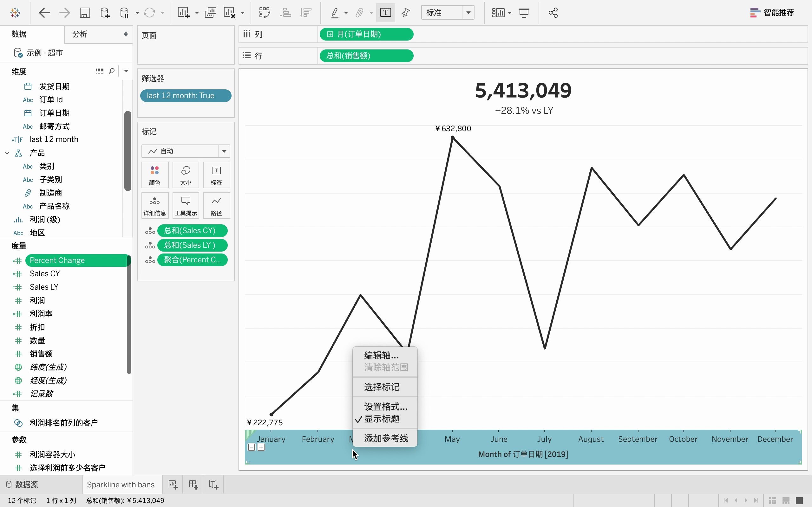Create a new worksheet from the bottom bar icon
The height and width of the screenshot is (507, 812).
[x=173, y=484]
